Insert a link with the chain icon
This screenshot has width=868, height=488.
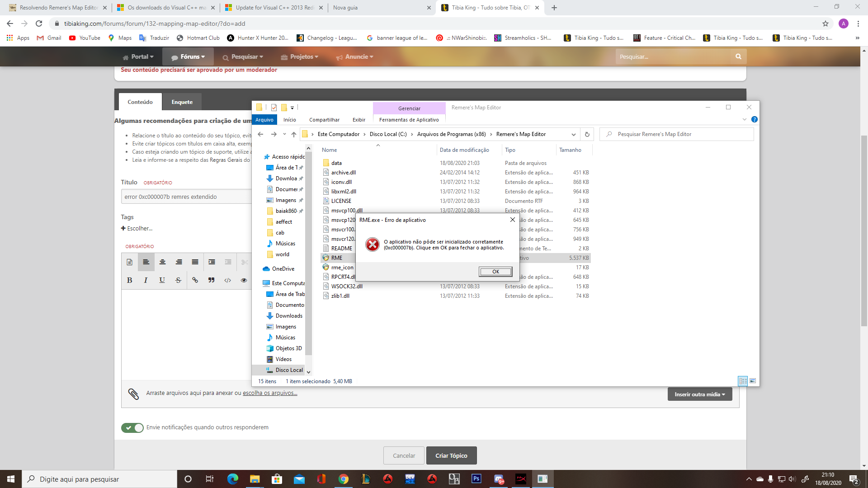click(x=195, y=280)
